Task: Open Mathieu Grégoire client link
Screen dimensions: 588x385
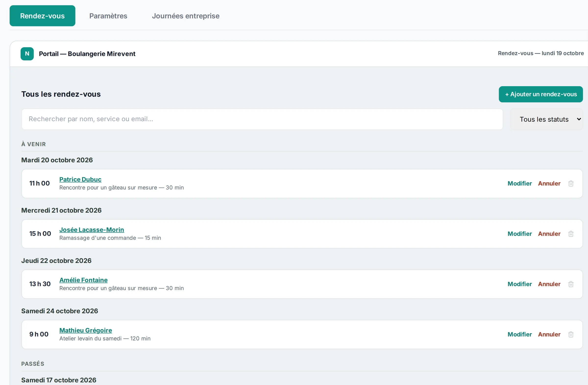Action: 86,330
